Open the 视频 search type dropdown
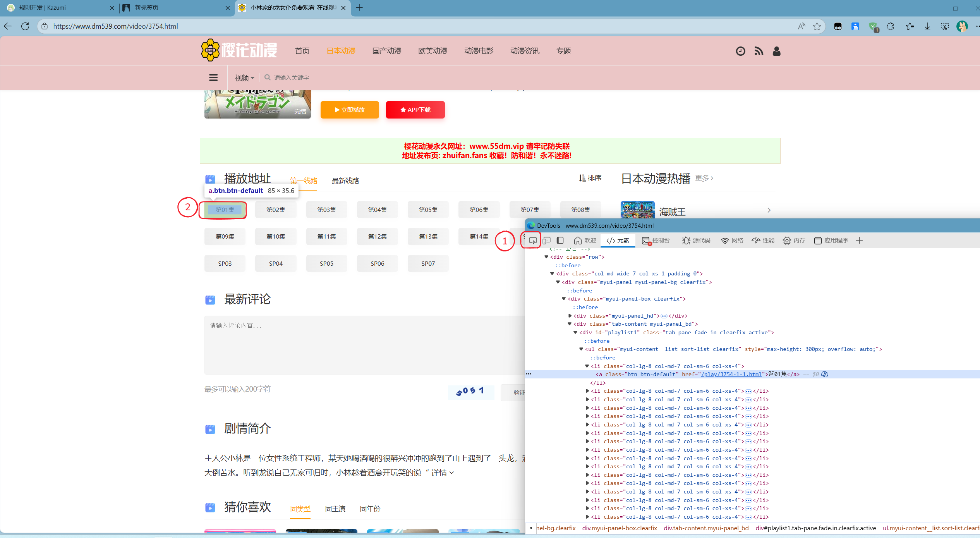This screenshot has height=538, width=980. click(244, 78)
